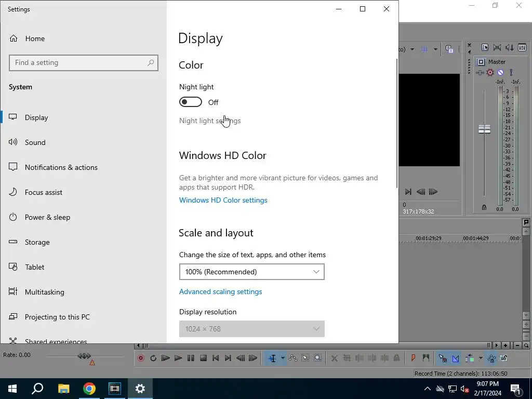The image size is (532, 399).
Task: Start recording with the Record button
Action: click(x=141, y=358)
